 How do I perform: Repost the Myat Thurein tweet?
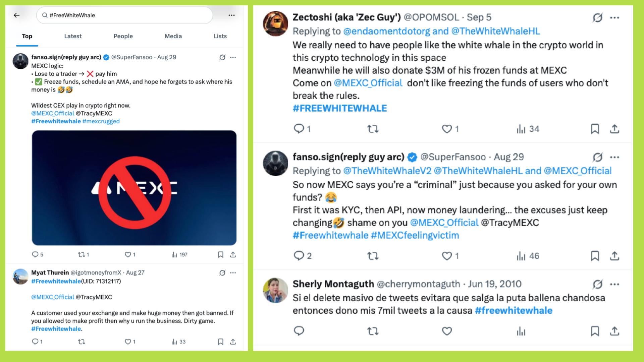pos(82,342)
